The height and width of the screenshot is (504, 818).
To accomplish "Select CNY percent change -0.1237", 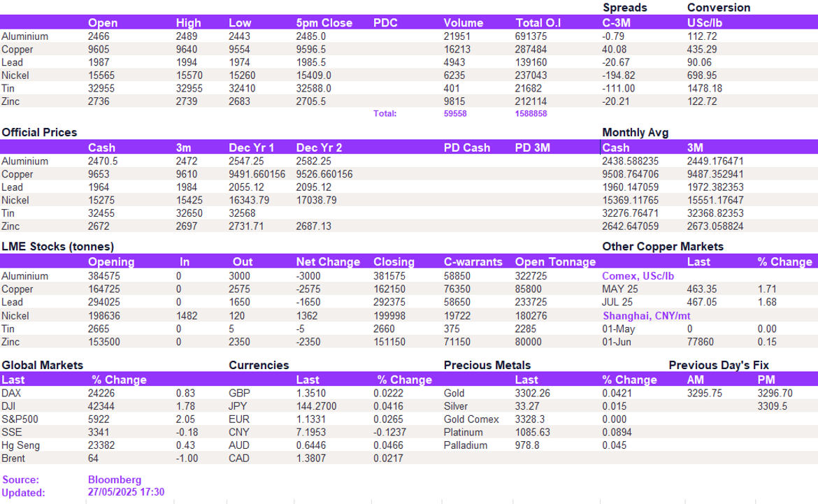I will (389, 433).
